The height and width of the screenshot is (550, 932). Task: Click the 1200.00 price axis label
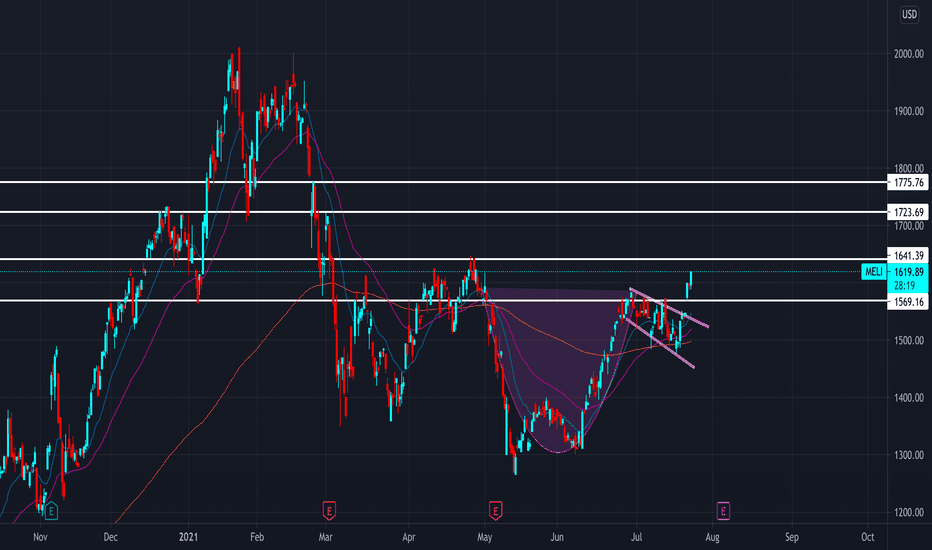coord(909,513)
